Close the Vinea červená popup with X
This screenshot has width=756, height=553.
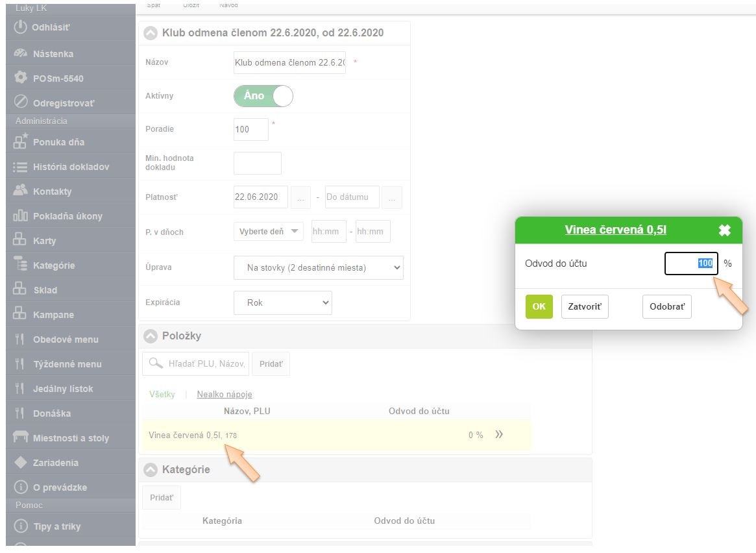coord(725,230)
